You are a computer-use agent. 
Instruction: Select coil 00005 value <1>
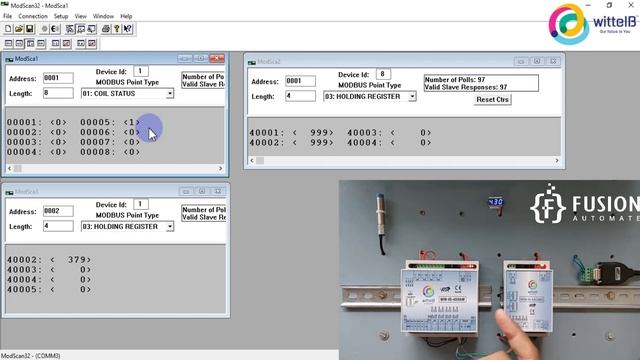(132, 122)
